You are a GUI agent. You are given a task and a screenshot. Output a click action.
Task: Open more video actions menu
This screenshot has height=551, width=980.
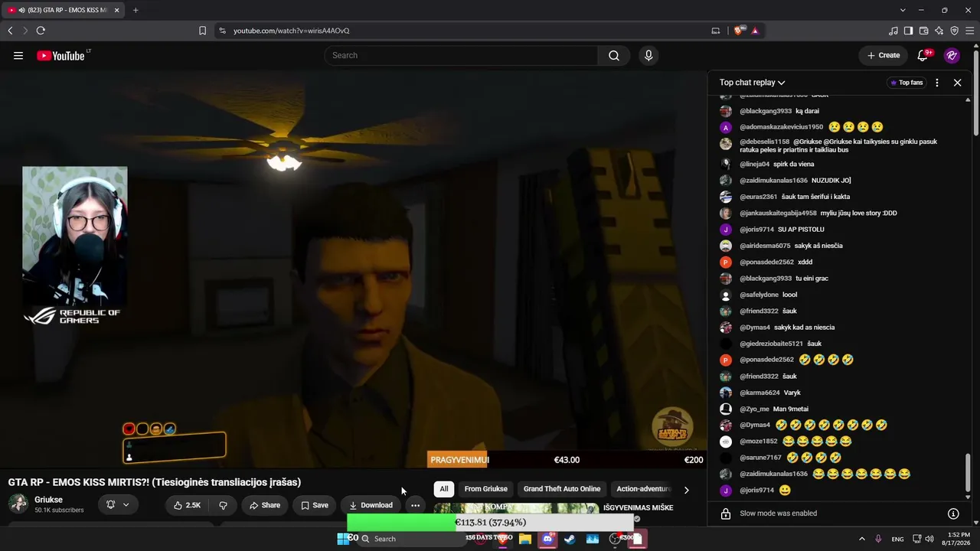tap(415, 505)
